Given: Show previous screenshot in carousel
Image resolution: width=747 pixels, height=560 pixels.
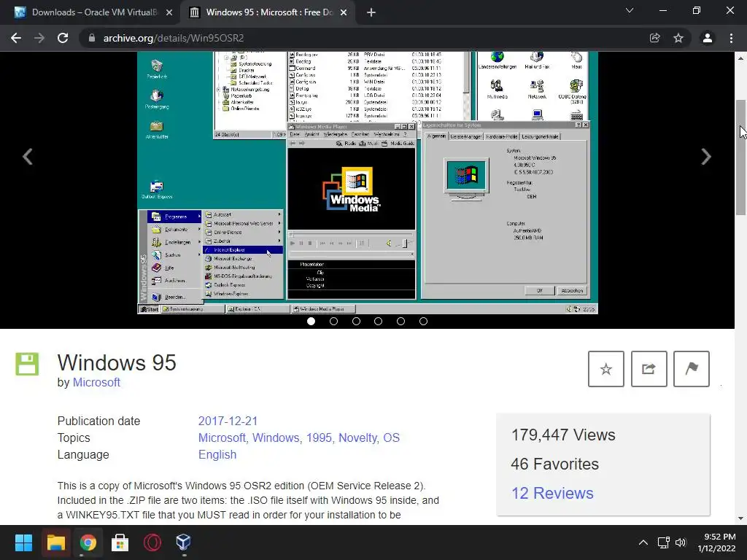Looking at the screenshot, I should [x=28, y=157].
